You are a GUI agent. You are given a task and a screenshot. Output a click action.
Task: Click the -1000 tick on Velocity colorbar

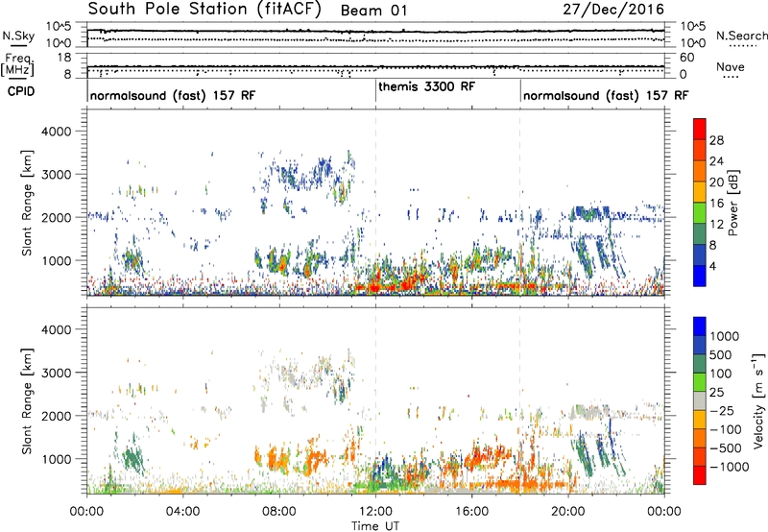pyautogui.click(x=729, y=467)
